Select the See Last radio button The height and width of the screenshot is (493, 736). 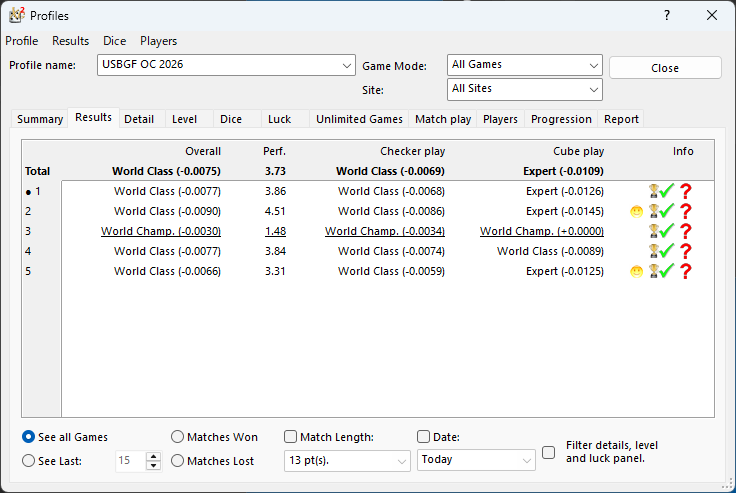[29, 461]
